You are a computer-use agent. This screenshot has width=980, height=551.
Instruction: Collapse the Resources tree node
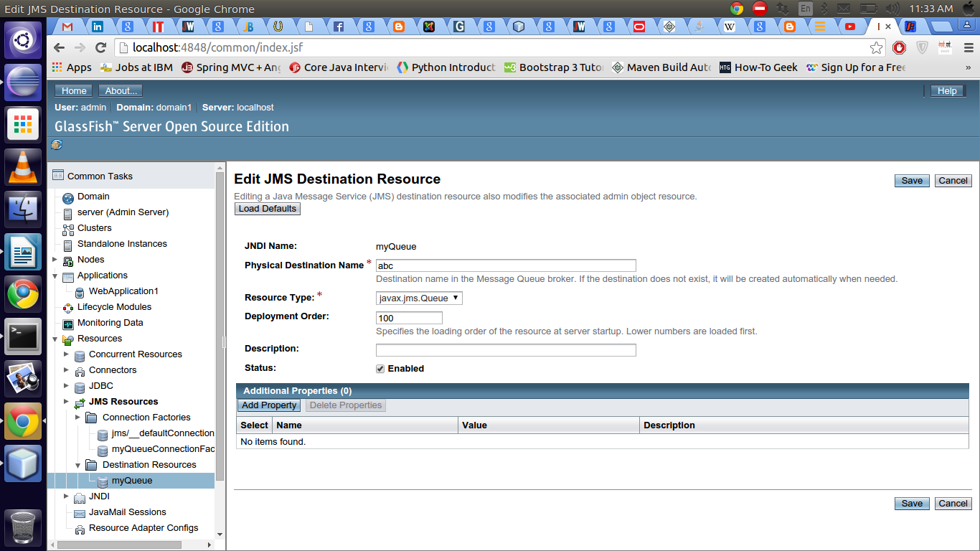coord(55,339)
